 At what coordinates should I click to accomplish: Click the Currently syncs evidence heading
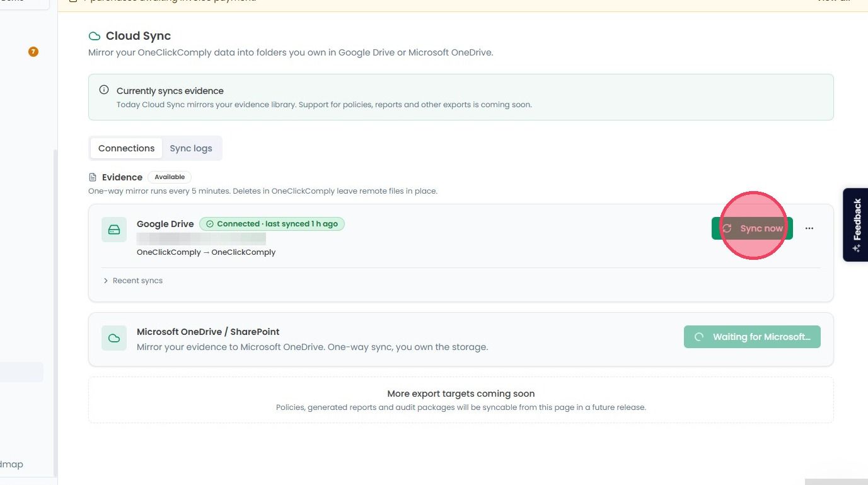[x=170, y=91]
